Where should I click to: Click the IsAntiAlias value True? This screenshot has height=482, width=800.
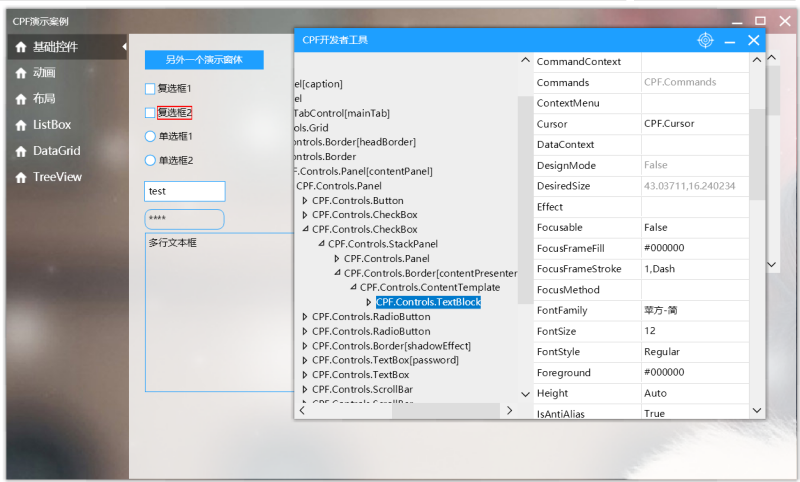tap(695, 412)
